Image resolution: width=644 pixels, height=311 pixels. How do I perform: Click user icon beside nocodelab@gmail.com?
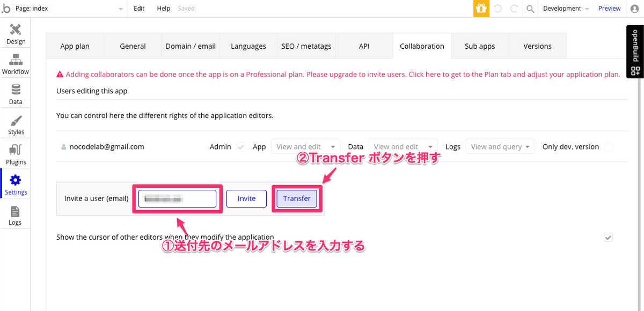[x=64, y=147]
